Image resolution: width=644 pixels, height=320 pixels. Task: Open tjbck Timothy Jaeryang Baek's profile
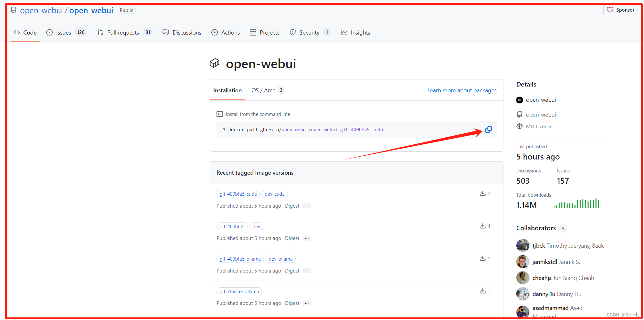(x=568, y=246)
